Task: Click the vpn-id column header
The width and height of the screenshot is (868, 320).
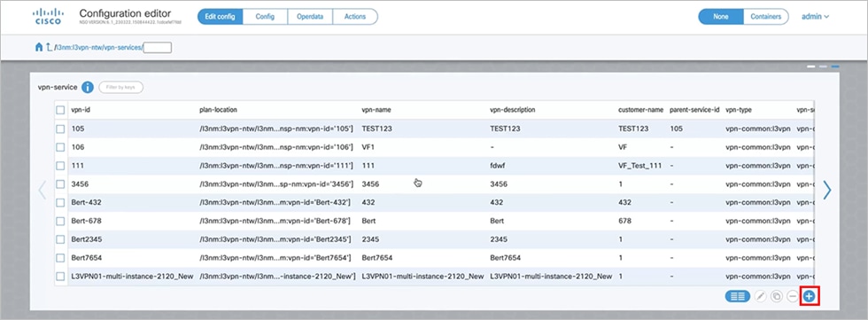Action: pos(81,110)
